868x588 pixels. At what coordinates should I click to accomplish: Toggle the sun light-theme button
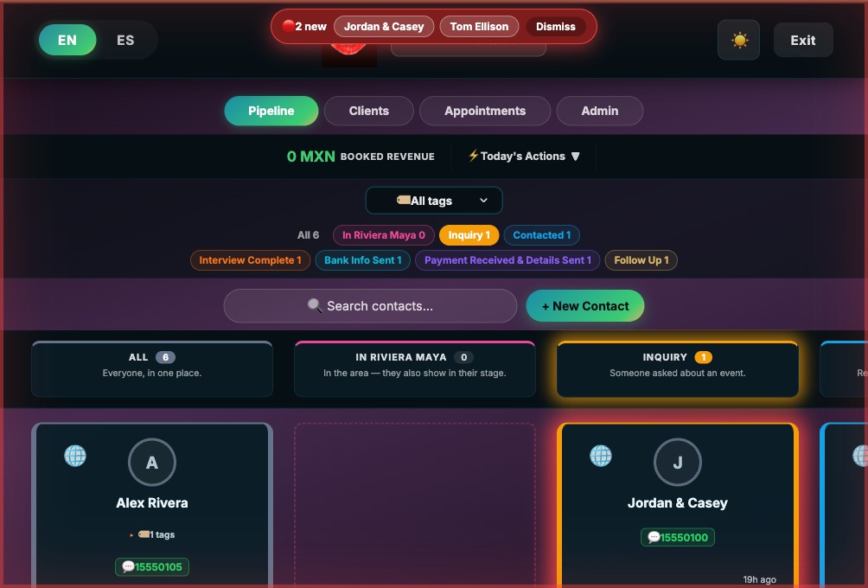(x=738, y=40)
